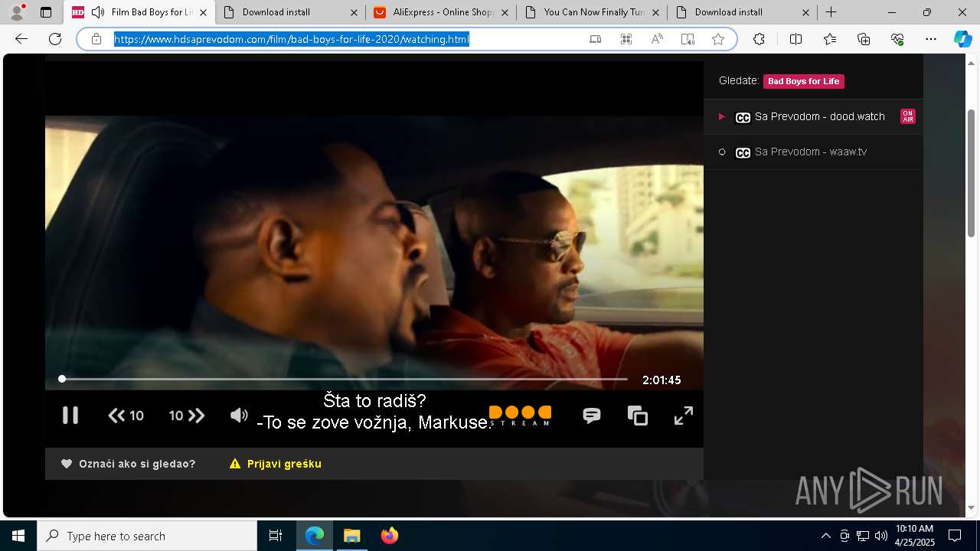Open Immersive reader icon
The image size is (980, 551).
click(688, 39)
